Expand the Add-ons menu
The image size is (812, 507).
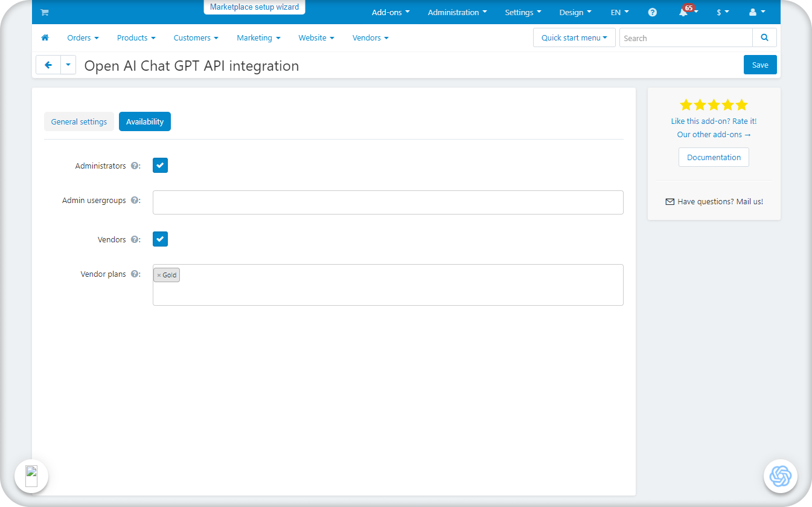pyautogui.click(x=391, y=12)
